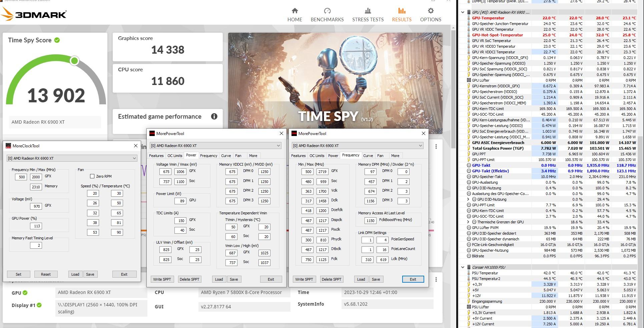Click thermometer icon of GPU-Temperatur sensor row
Image resolution: width=644 pixels, height=328 pixels.
point(469,18)
